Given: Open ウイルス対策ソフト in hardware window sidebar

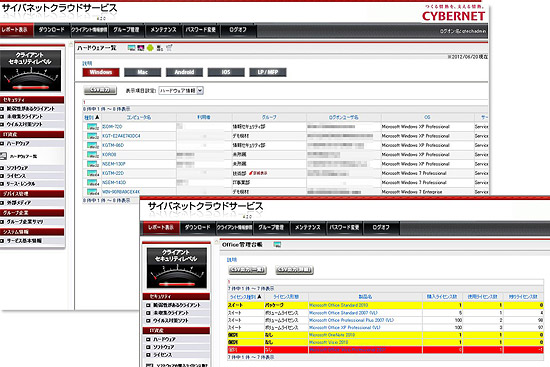Looking at the screenshot, I should pos(25,125).
